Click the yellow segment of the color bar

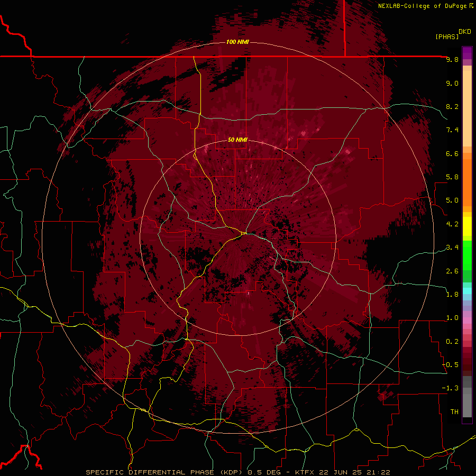coord(467,226)
